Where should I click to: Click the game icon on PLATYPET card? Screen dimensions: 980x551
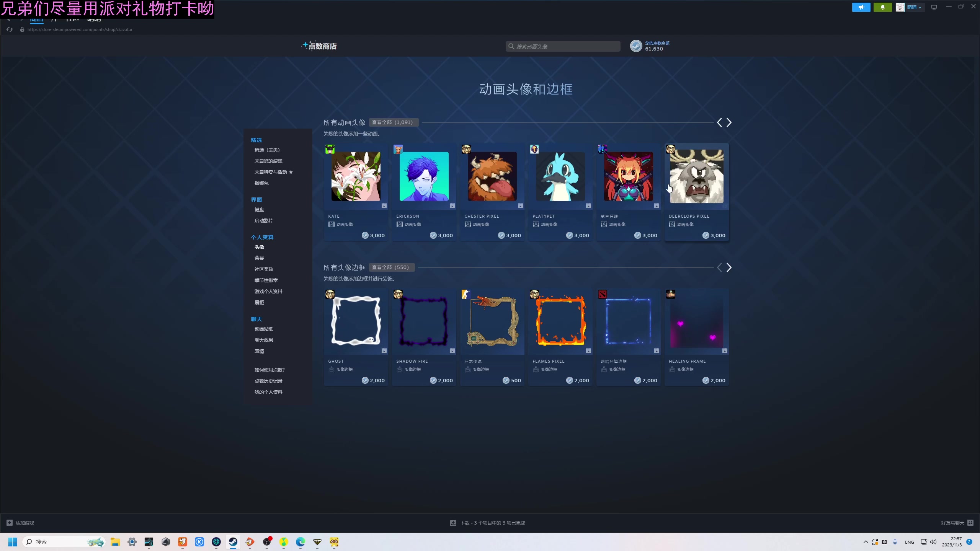tap(534, 149)
